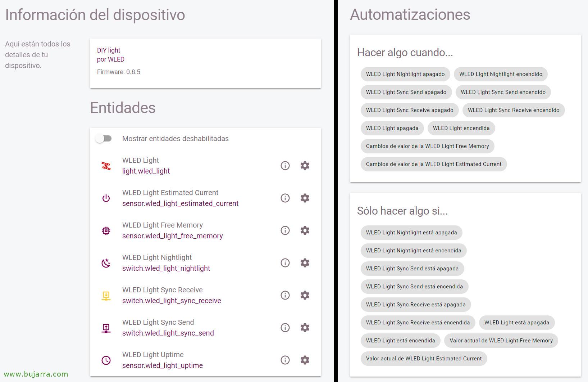
Task: Select condition Sync Send está apagada
Action: tap(412, 269)
